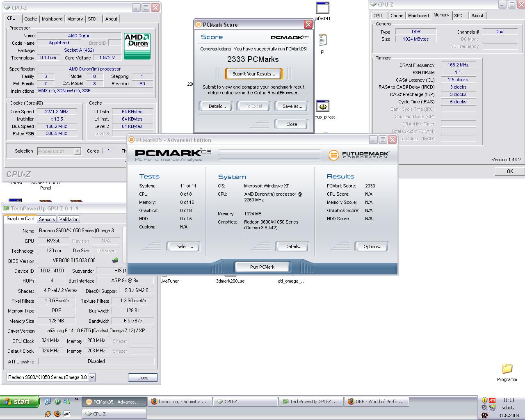Click Submit Your Results button
This screenshot has height=420, width=525.
pos(254,74)
